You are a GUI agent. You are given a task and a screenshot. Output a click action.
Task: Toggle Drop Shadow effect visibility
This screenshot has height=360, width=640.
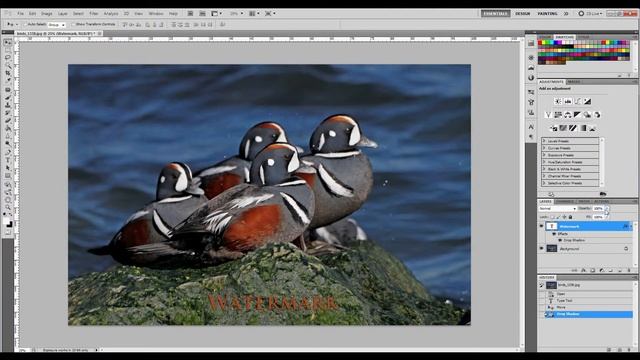560,240
